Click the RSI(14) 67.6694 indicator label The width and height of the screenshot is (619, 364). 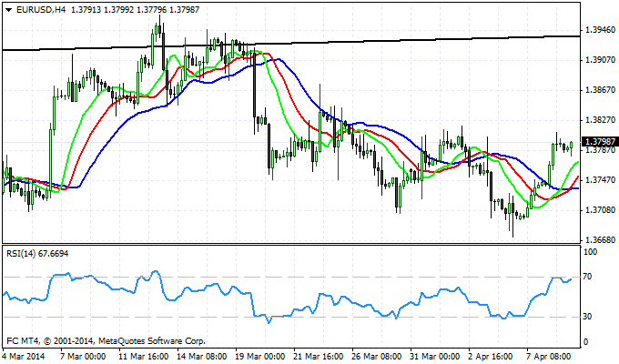(x=37, y=254)
